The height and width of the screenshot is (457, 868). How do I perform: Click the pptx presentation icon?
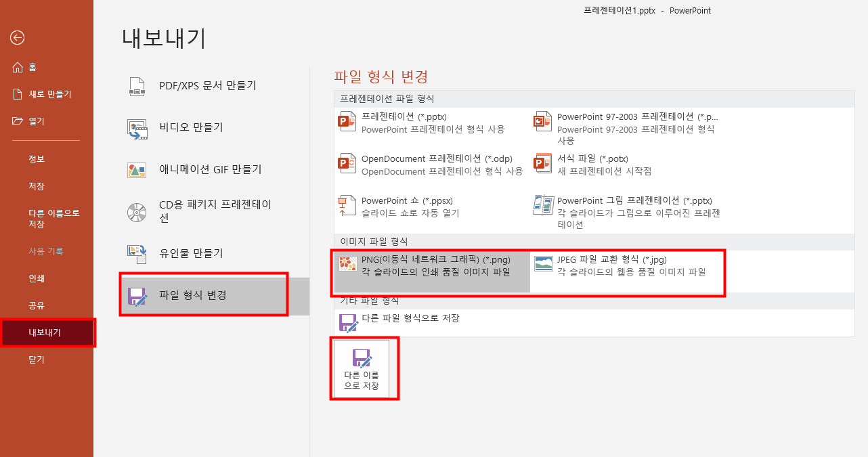tap(347, 122)
